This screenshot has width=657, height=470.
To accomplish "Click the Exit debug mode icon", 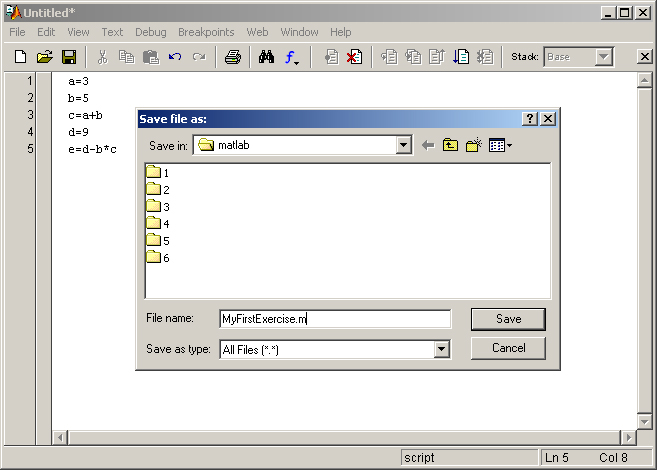I will [x=485, y=57].
